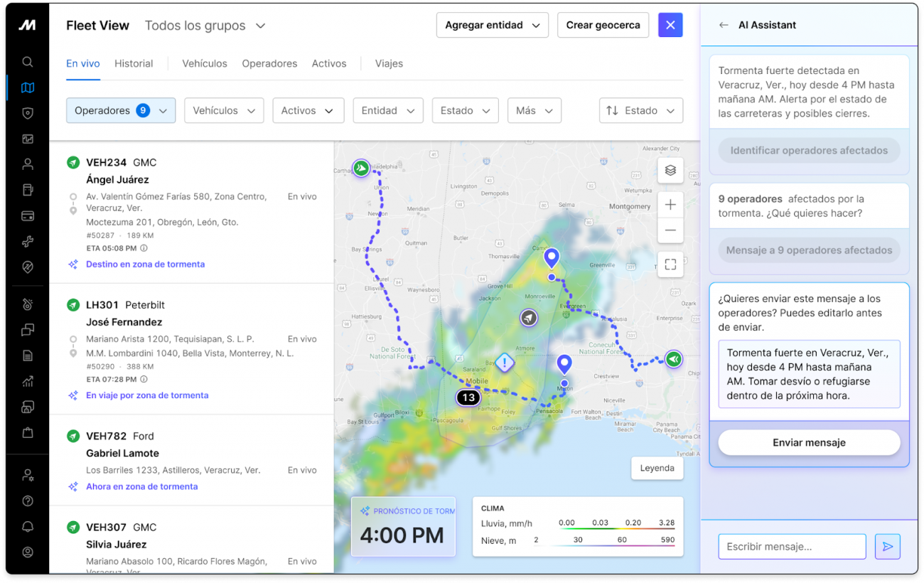Click the storm warning marker on map
This screenshot has width=924, height=583.
505,363
